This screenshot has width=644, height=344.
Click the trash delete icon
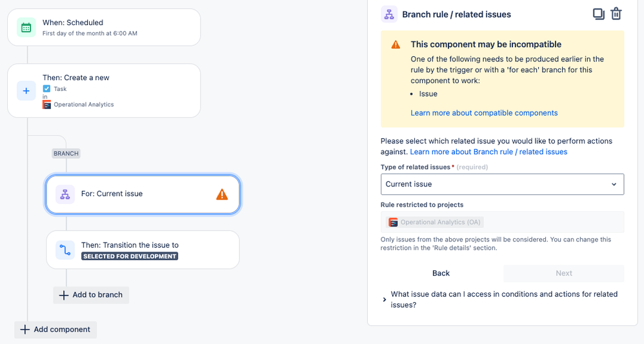click(616, 14)
